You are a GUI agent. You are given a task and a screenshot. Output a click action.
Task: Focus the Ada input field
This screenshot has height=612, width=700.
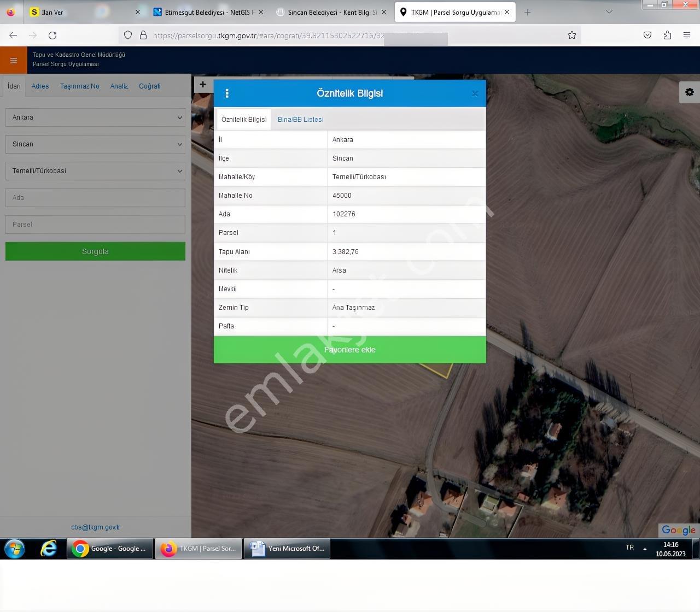pyautogui.click(x=95, y=198)
